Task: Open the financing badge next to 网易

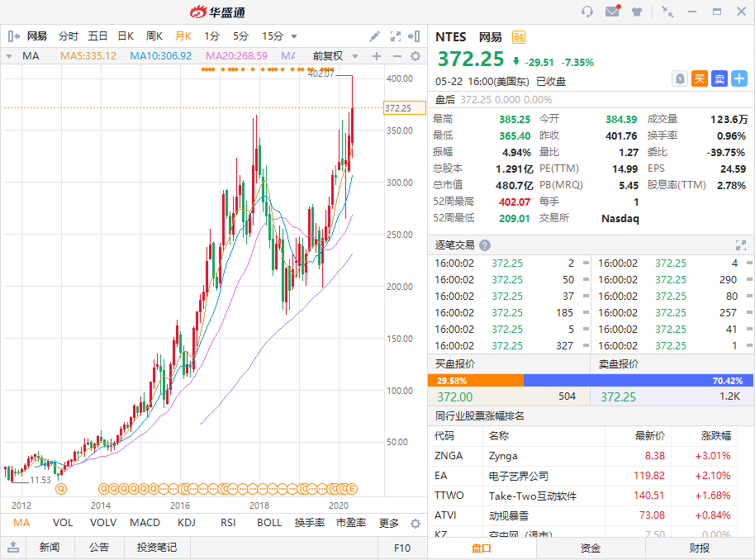Action: pyautogui.click(x=519, y=37)
